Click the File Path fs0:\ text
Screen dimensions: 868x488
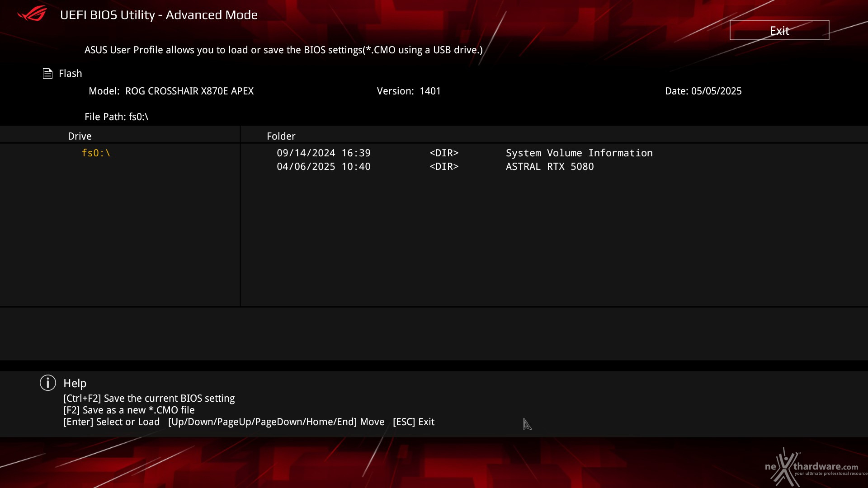click(117, 117)
